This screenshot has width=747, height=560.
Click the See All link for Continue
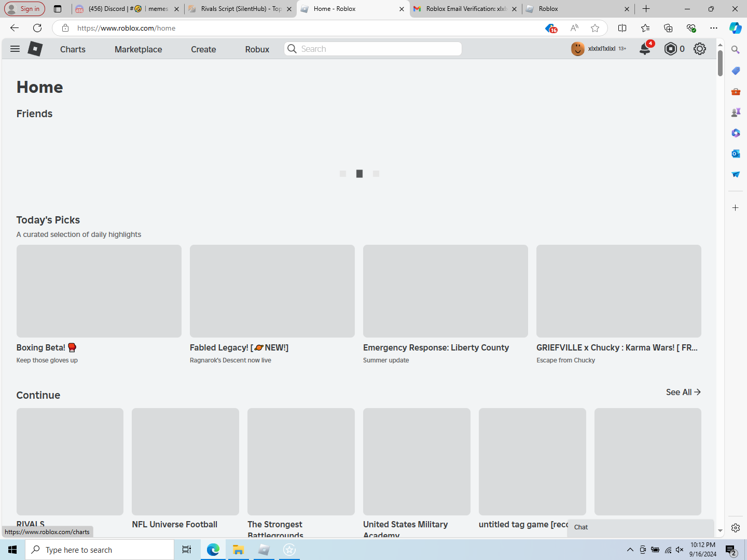tap(683, 392)
